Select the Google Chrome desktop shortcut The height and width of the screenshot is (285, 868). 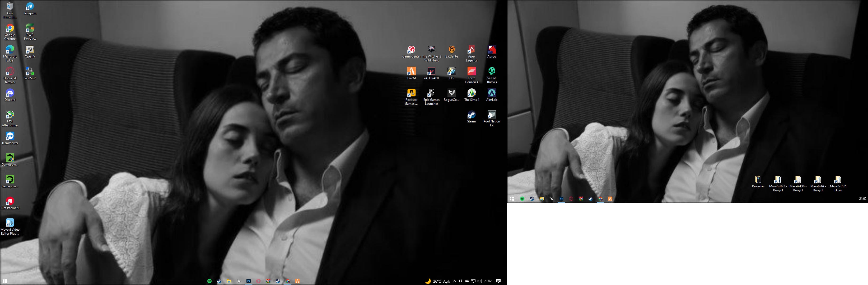click(10, 32)
